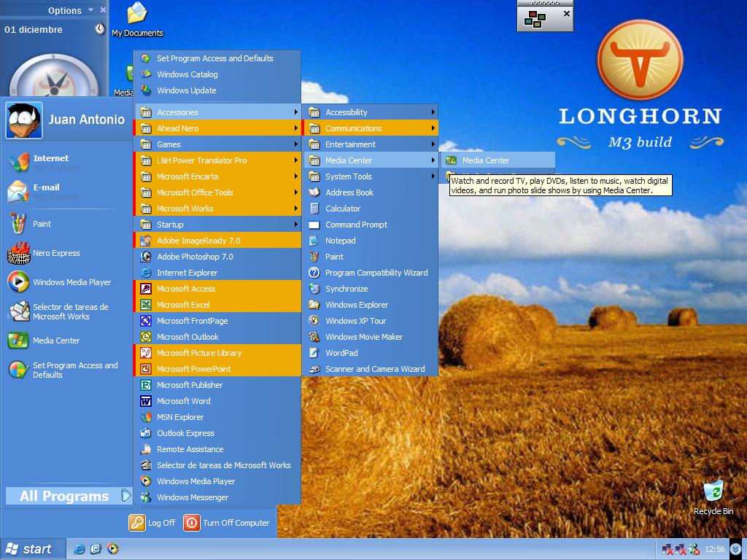Open Windows XP Tour in Accessories
Screen dimensions: 747x560
click(371, 321)
